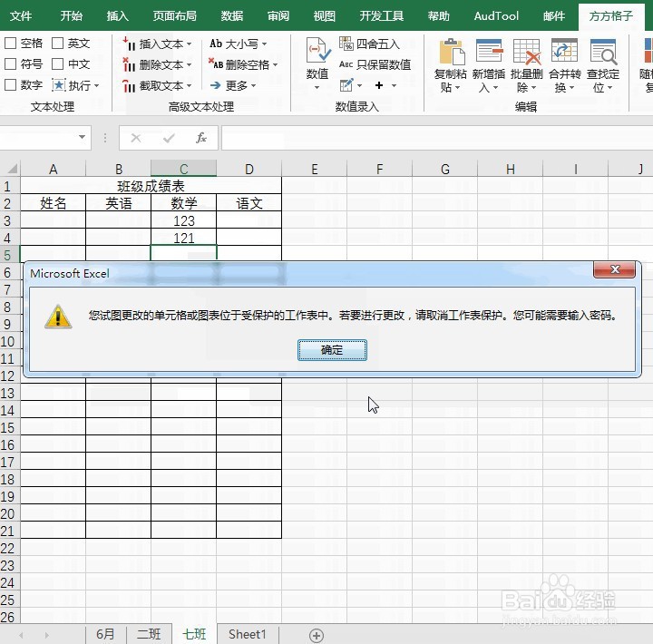Open the 文件 menu tab
The width and height of the screenshot is (653, 644).
pyautogui.click(x=21, y=15)
